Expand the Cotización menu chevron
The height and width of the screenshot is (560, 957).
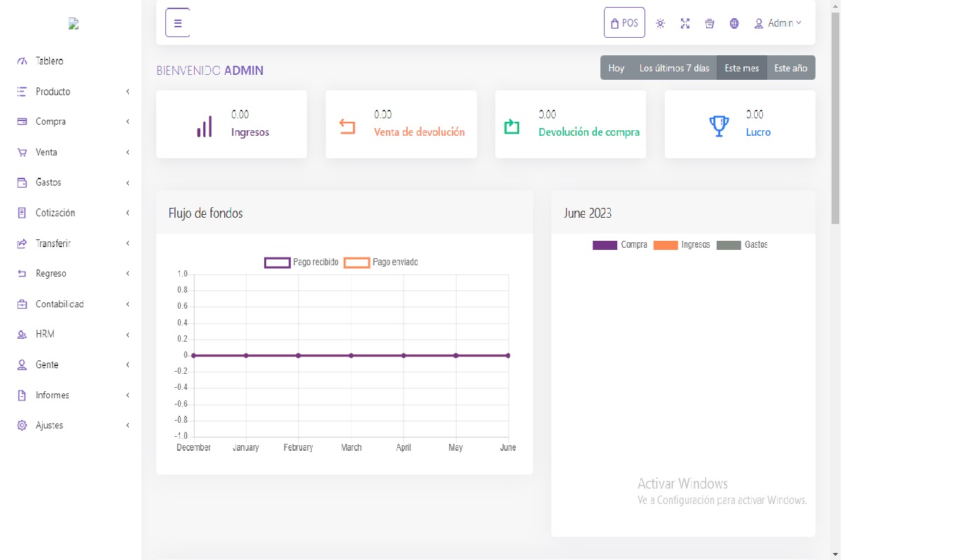pyautogui.click(x=128, y=213)
